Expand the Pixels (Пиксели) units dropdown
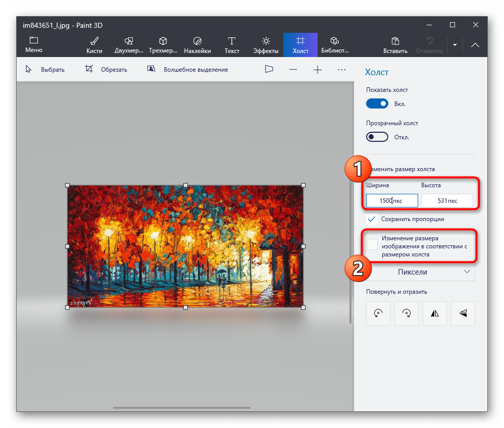 pyautogui.click(x=420, y=272)
